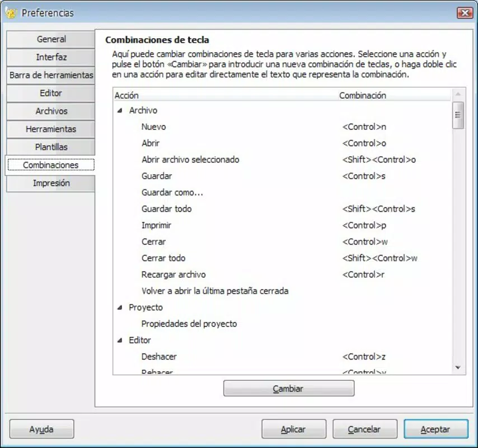Click the scrollbar thumb of action list

[x=458, y=115]
